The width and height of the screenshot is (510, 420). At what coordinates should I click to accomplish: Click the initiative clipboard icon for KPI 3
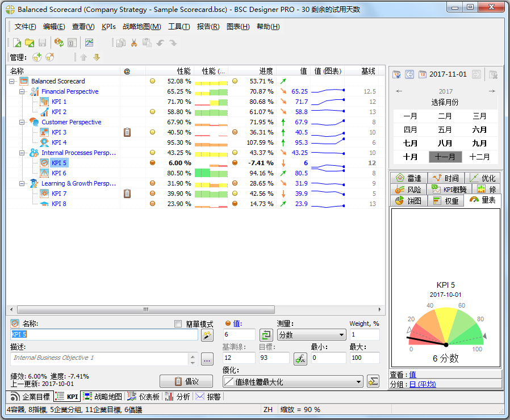click(127, 132)
